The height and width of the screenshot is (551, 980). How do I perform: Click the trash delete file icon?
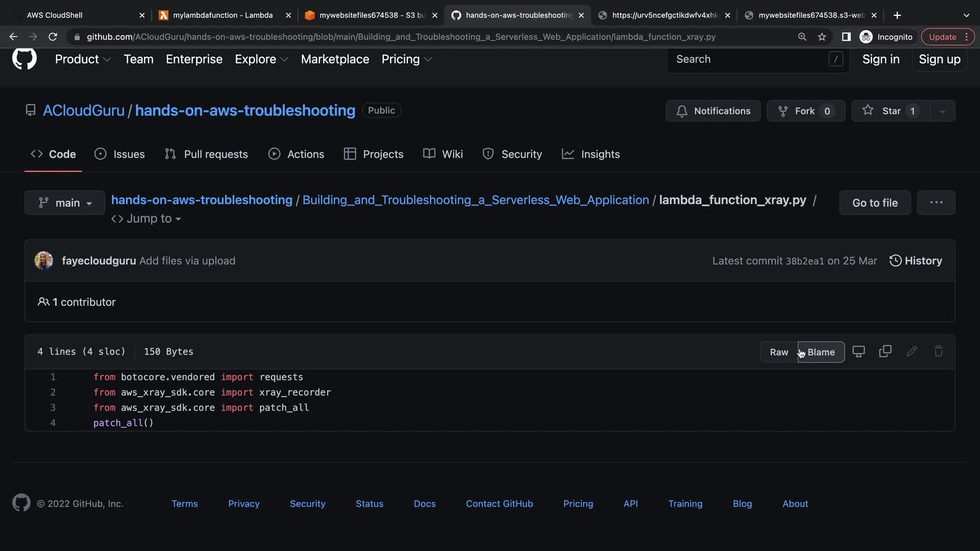coord(938,352)
